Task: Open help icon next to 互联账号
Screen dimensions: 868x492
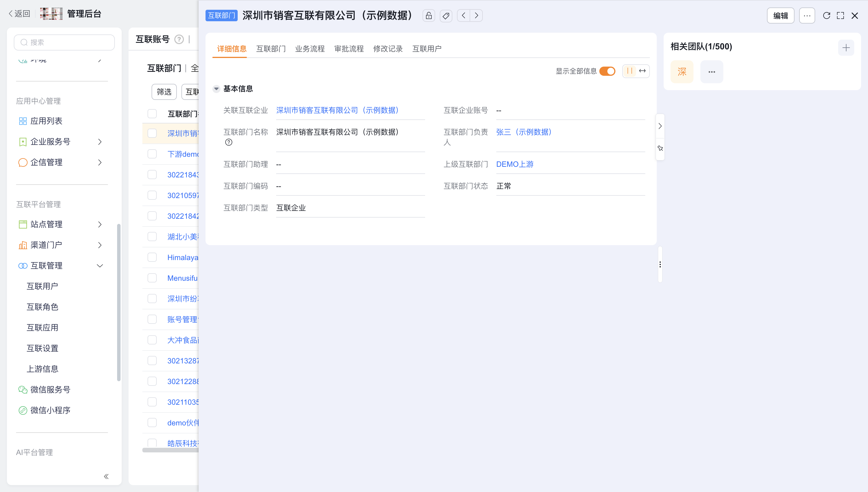Action: point(179,40)
